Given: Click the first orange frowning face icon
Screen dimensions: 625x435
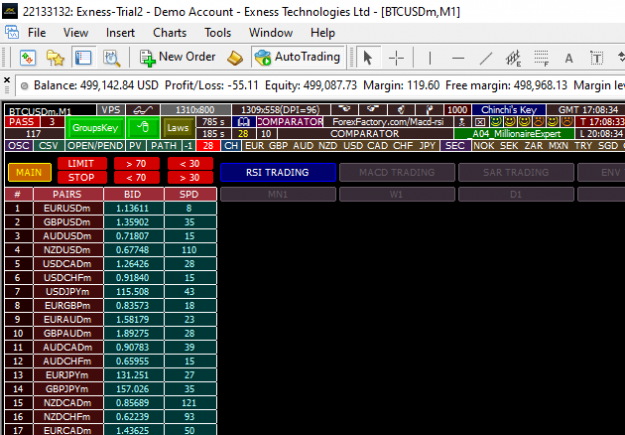Looking at the screenshot, I should click(x=539, y=121).
